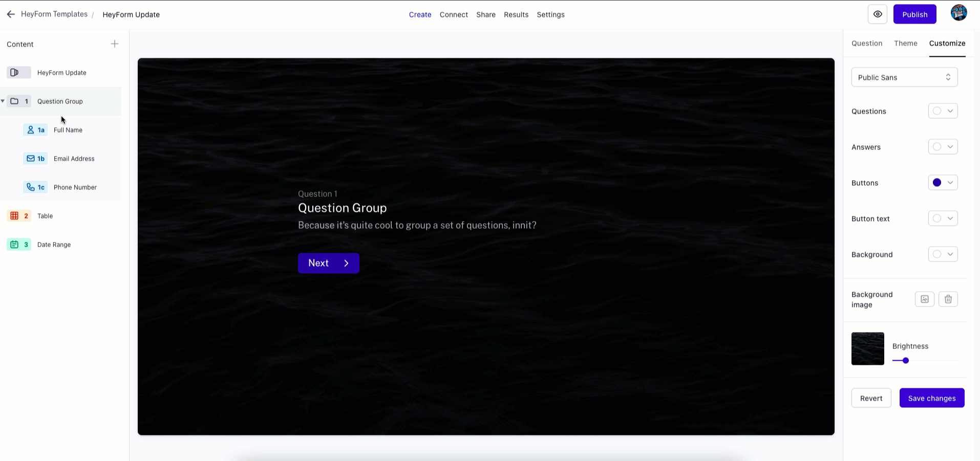Click the green Date Range calendar icon
Screen dimensions: 980x461
[x=14, y=245]
